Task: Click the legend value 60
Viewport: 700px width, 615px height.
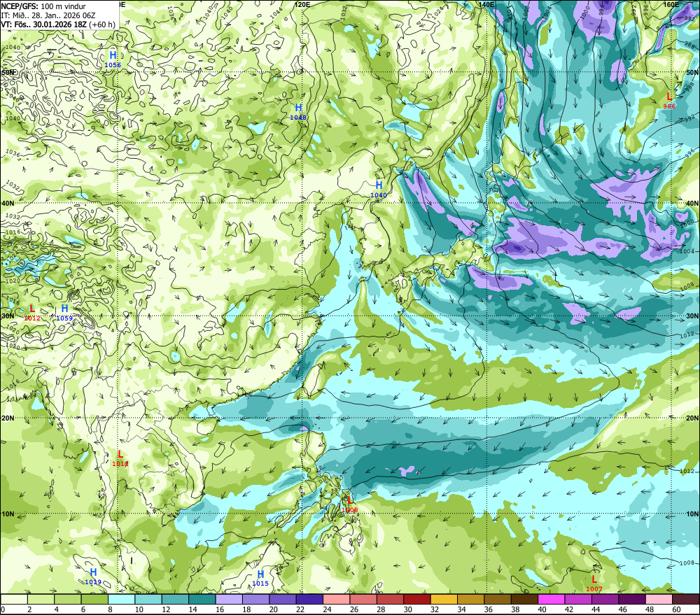Action: [677, 609]
